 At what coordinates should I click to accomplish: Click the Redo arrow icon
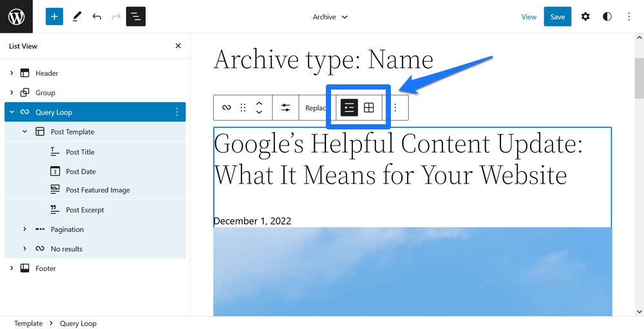(116, 17)
